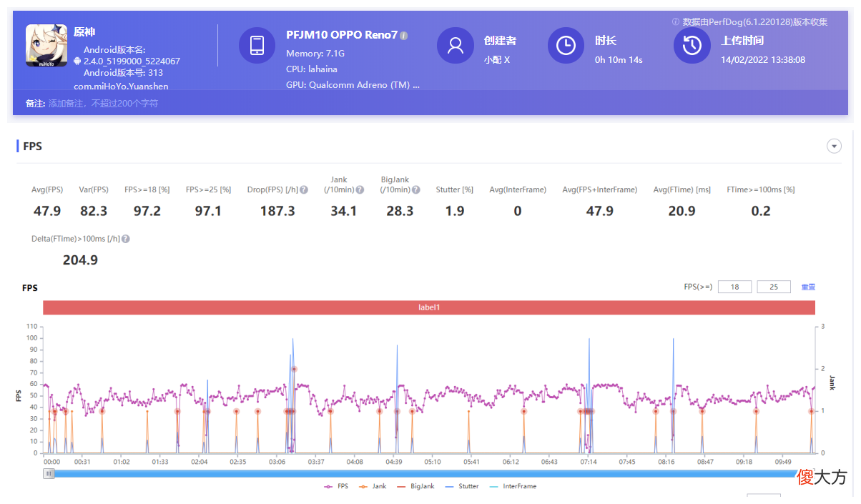Click the Var(FPS) value 82.3
The width and height of the screenshot is (861, 504).
tap(94, 211)
